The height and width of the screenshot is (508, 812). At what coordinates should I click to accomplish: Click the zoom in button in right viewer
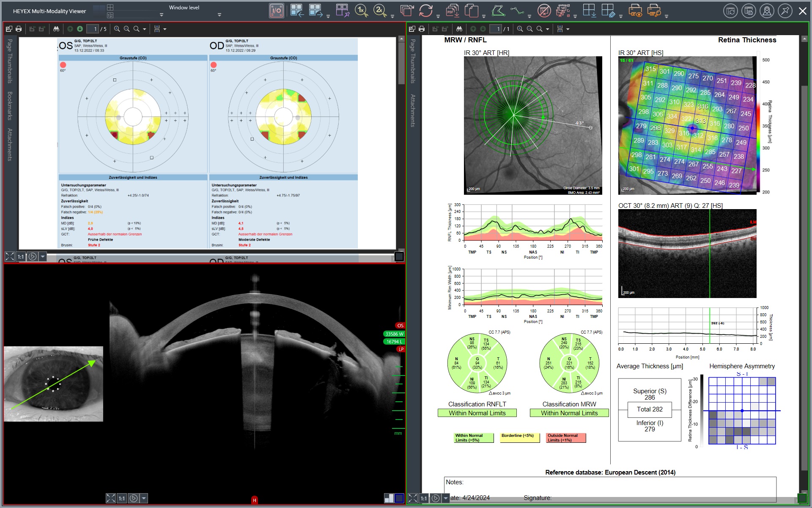click(x=520, y=29)
